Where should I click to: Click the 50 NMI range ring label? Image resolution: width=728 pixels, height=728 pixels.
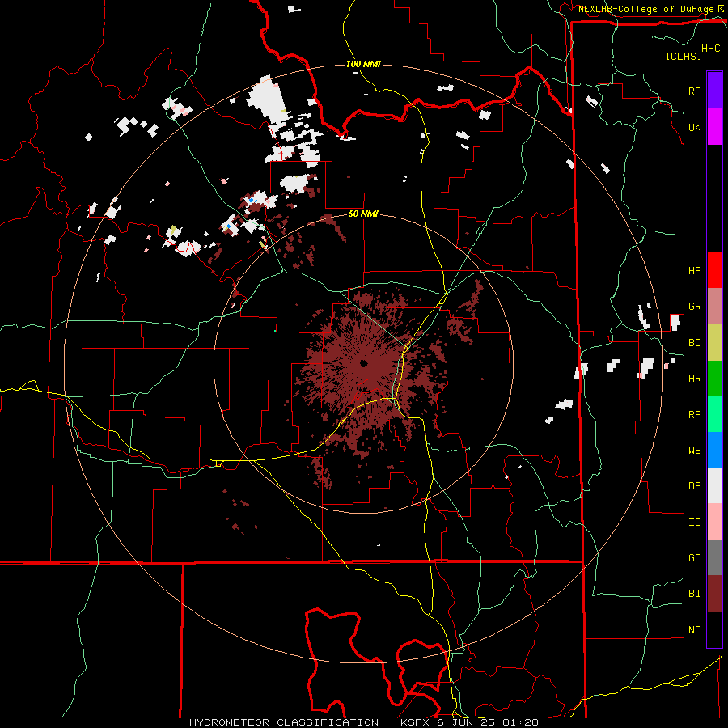click(363, 214)
